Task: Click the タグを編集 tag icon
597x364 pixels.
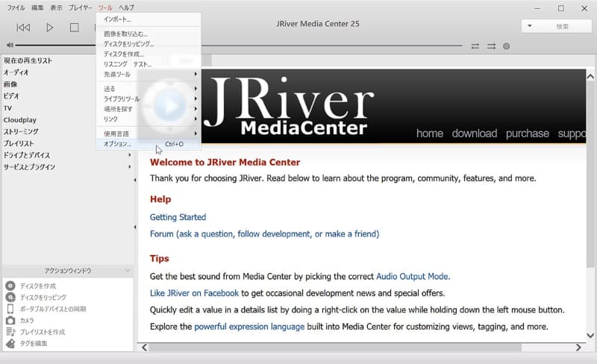Action: coord(10,343)
